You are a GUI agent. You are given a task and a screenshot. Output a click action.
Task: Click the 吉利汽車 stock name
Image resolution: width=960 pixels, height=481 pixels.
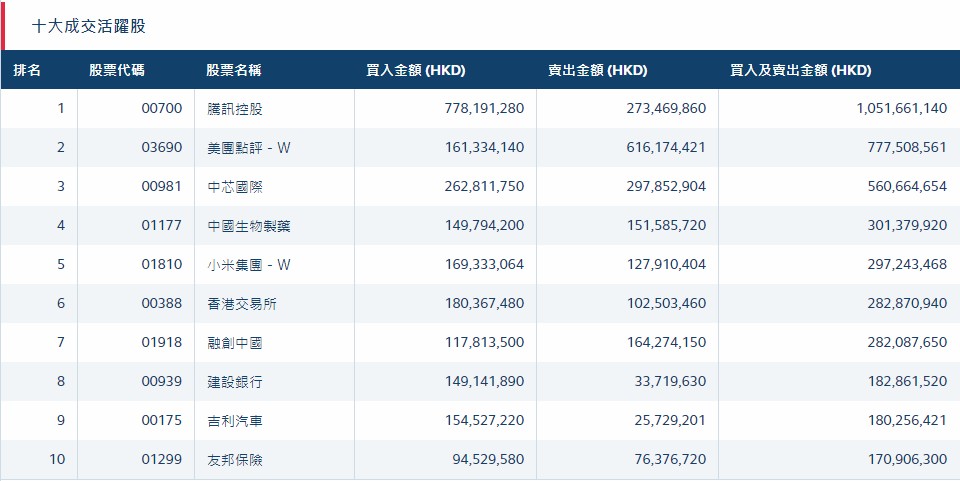click(x=235, y=420)
